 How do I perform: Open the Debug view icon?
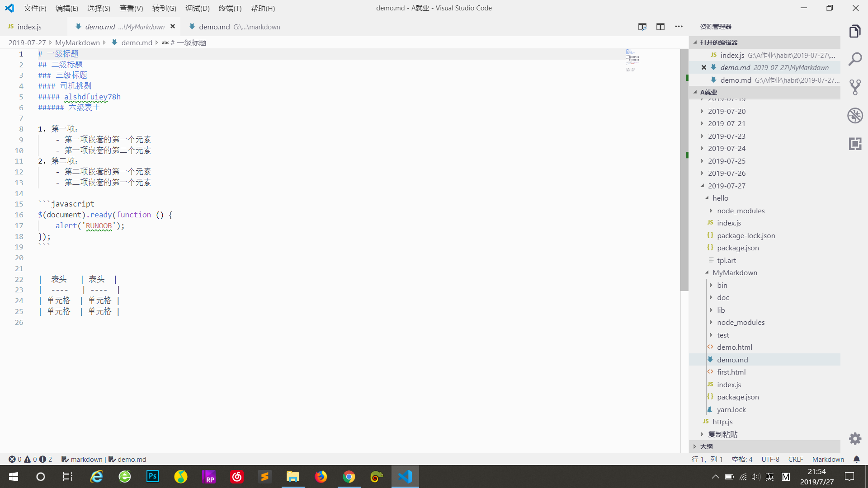(x=855, y=116)
